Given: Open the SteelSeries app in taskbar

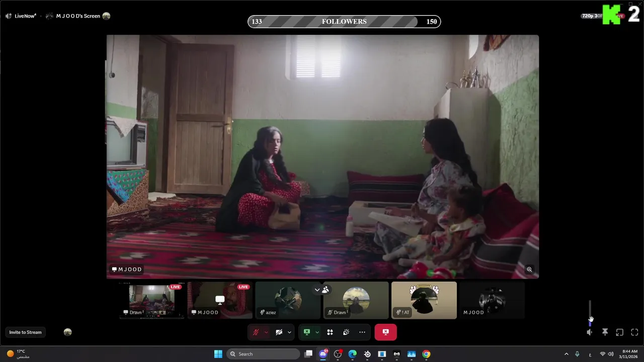Looking at the screenshot, I should pyautogui.click(x=367, y=354).
